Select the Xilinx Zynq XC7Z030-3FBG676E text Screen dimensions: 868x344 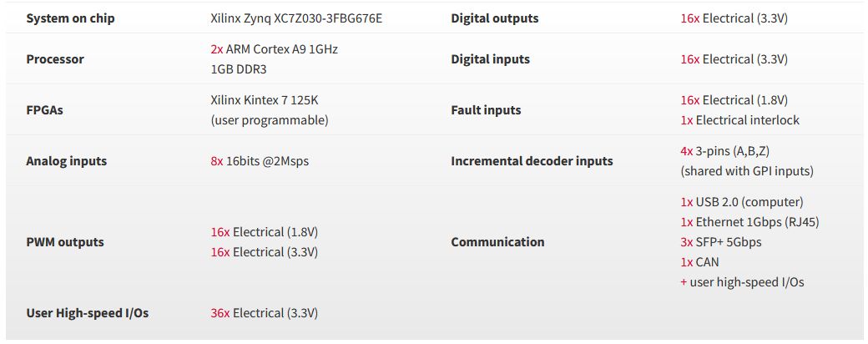click(x=296, y=18)
